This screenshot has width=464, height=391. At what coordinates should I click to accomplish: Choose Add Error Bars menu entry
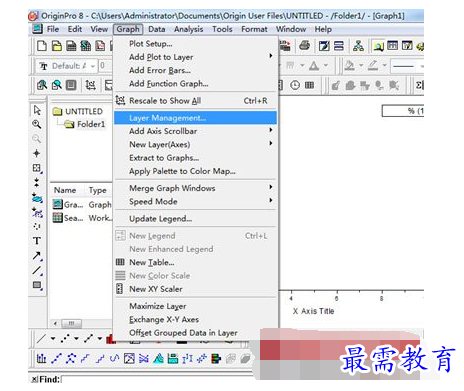(x=195, y=70)
